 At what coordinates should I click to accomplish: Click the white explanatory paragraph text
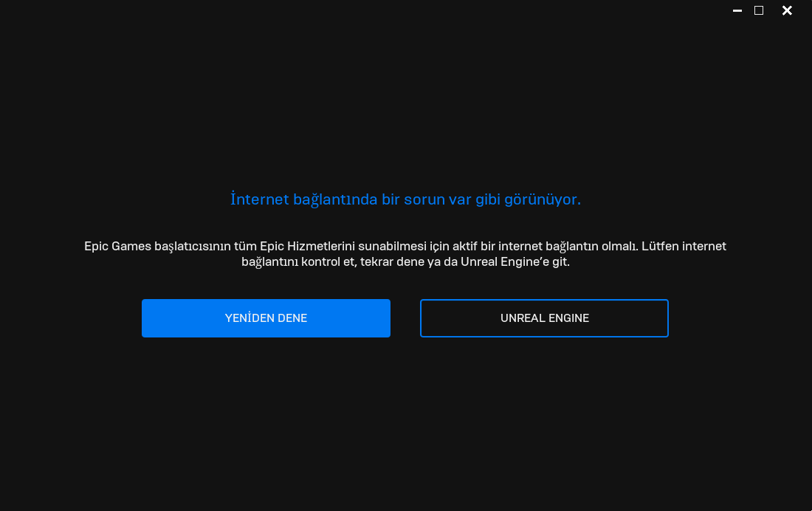pyautogui.click(x=405, y=253)
